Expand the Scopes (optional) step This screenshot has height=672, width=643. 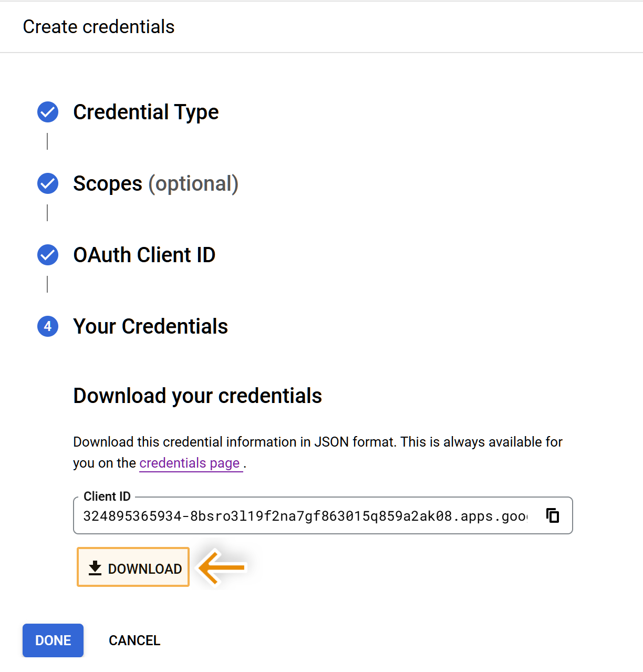pyautogui.click(x=155, y=183)
